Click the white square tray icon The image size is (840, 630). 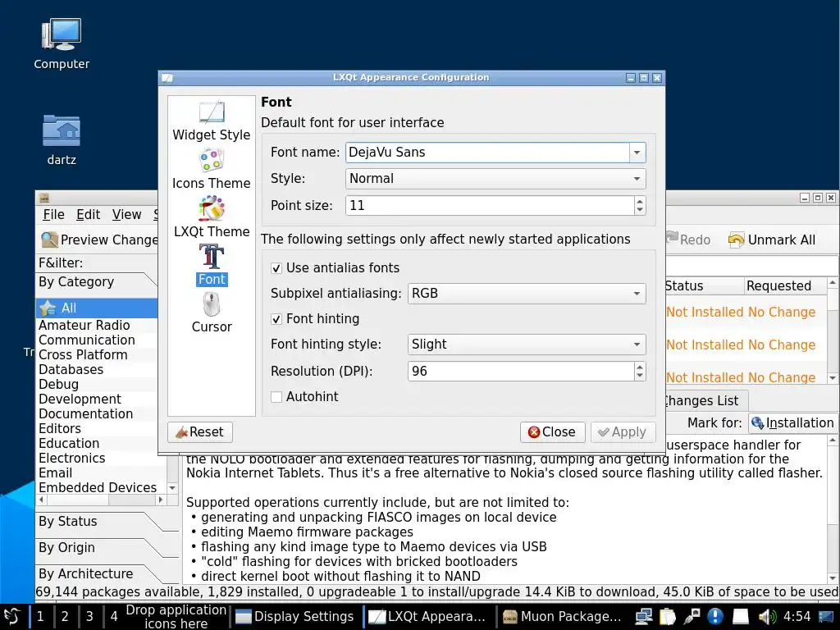(x=741, y=617)
